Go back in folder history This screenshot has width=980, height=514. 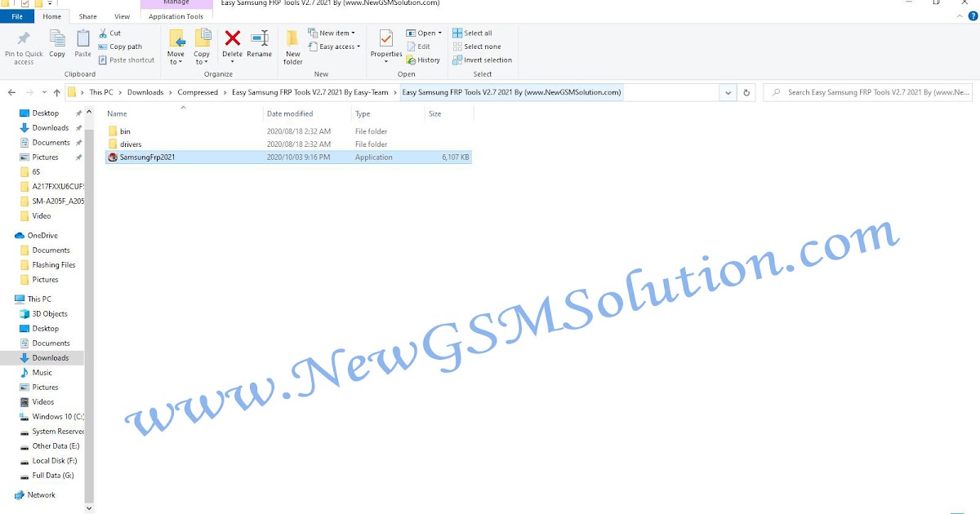[13, 93]
